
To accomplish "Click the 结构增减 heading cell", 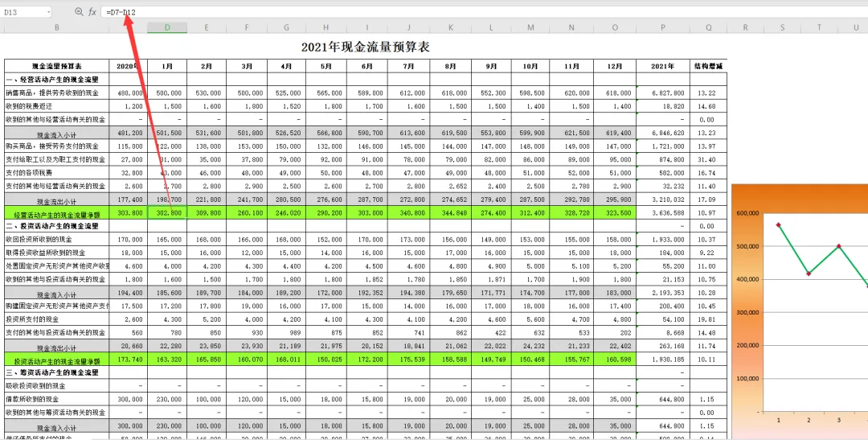I will 709,66.
